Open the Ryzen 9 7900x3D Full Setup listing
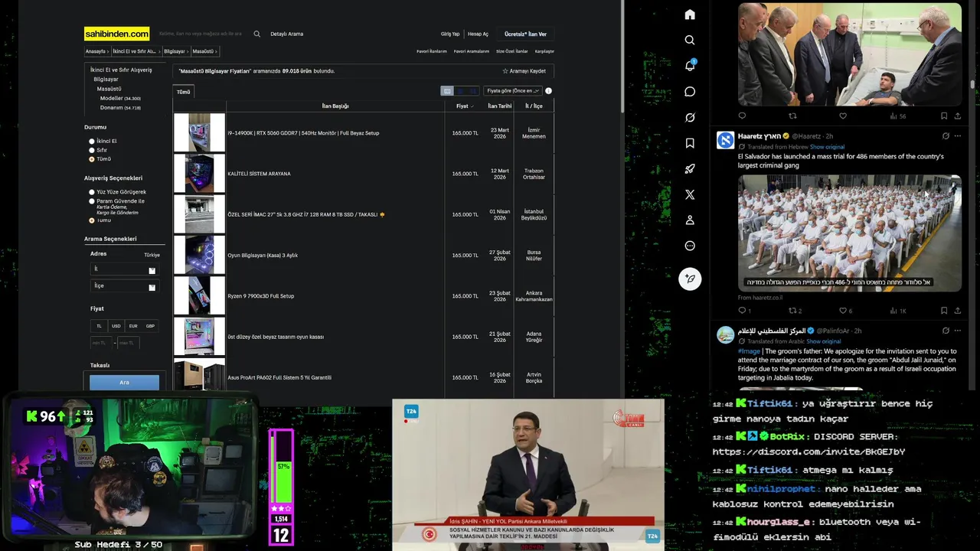The width and height of the screenshot is (980, 551). (260, 296)
